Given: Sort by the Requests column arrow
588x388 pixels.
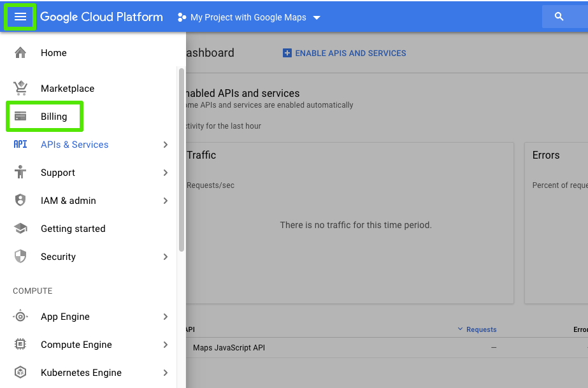Looking at the screenshot, I should click(461, 329).
